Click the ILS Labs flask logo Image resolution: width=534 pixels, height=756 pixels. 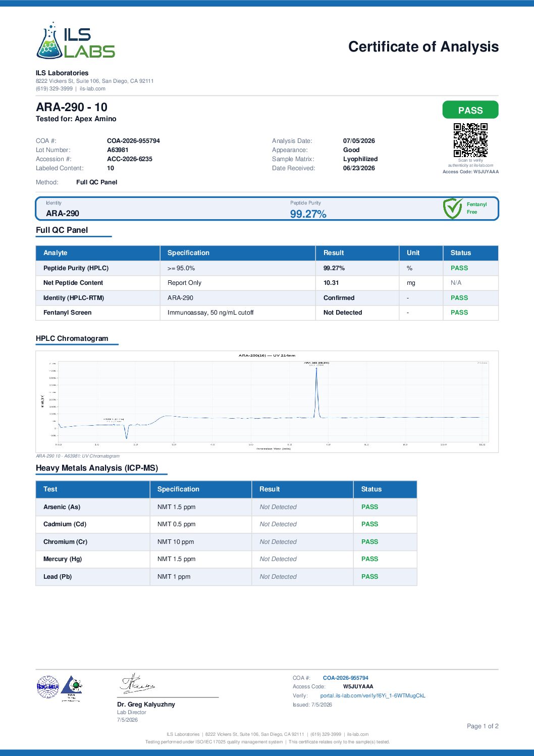coord(76,40)
